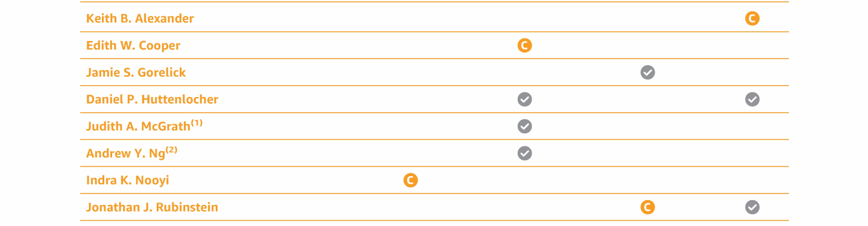Select the name Judith A. McGrath

[138, 127]
